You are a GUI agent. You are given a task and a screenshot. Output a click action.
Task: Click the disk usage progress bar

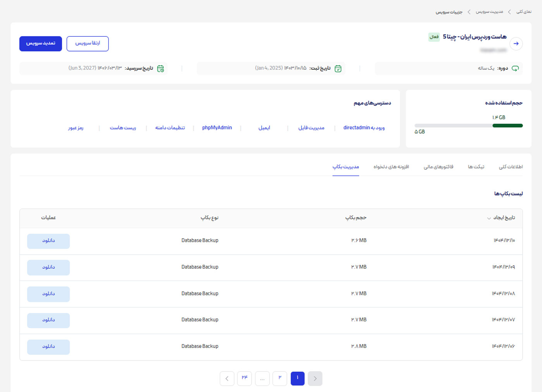(468, 125)
